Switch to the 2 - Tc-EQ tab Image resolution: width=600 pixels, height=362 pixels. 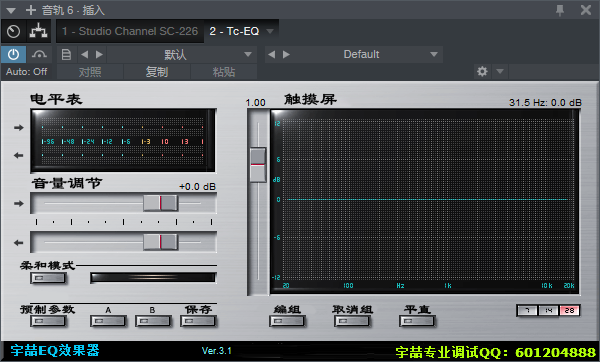click(x=234, y=31)
